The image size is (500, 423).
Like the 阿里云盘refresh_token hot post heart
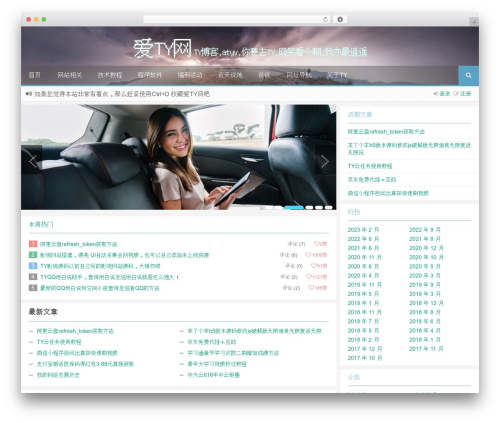320,244
